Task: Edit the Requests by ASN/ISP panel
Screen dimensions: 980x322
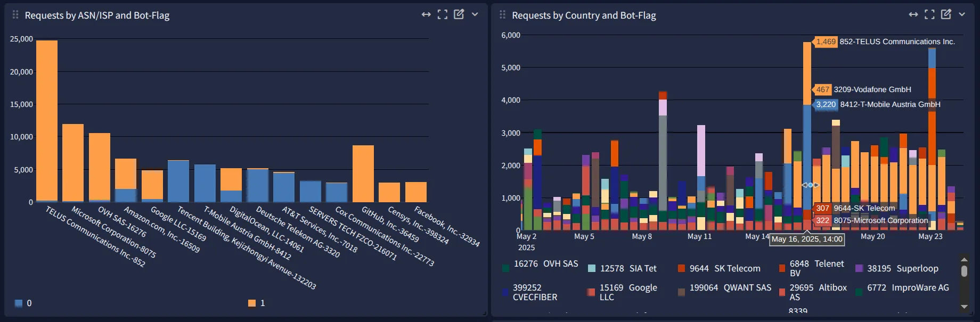Action: [459, 14]
